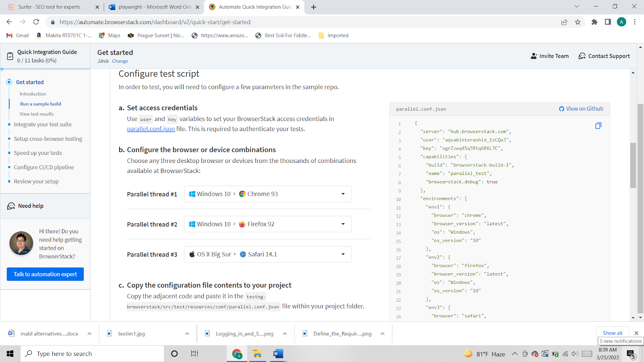Focus the Chrome address bar URL
Viewport: 644px width, 362px height.
click(x=155, y=22)
